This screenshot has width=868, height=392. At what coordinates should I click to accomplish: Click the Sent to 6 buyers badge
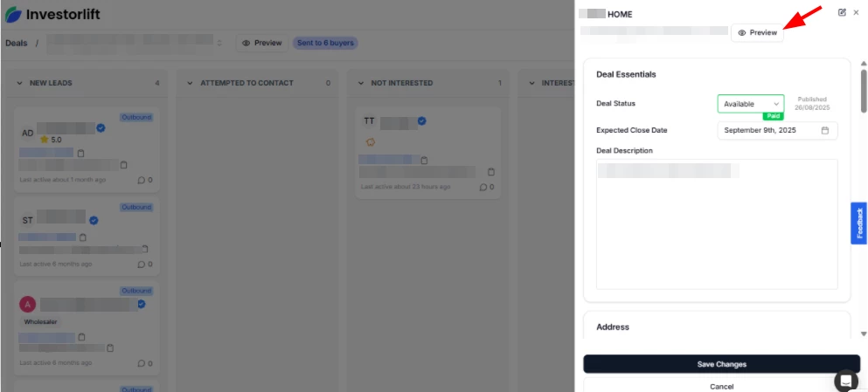point(325,43)
